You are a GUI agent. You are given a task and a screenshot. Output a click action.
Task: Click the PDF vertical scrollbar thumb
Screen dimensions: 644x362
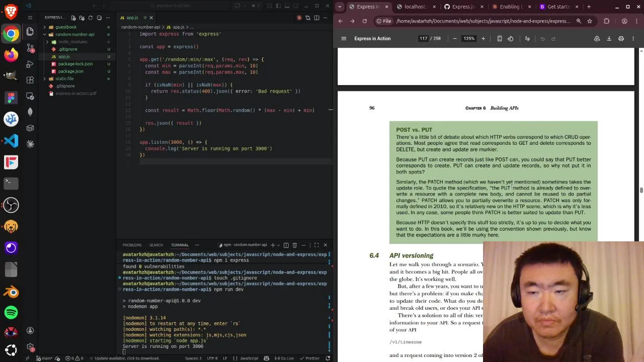(641, 190)
